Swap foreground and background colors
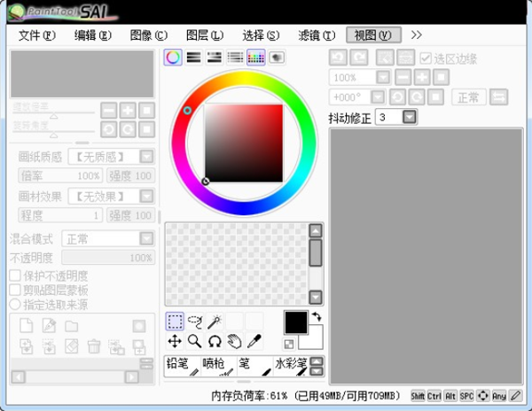Screen dimensions: 532x411 pos(317,316)
